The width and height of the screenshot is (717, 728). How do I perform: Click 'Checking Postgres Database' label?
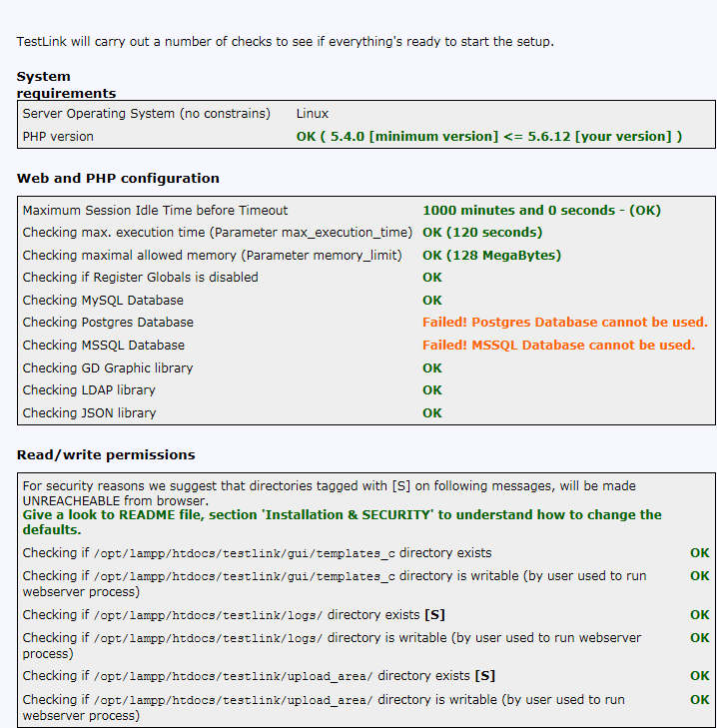(x=108, y=323)
